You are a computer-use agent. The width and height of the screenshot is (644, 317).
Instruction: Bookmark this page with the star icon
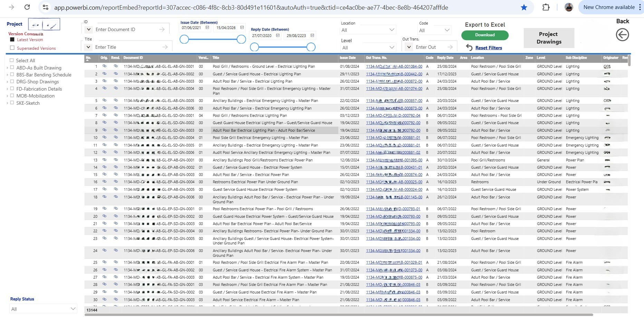pos(524,7)
